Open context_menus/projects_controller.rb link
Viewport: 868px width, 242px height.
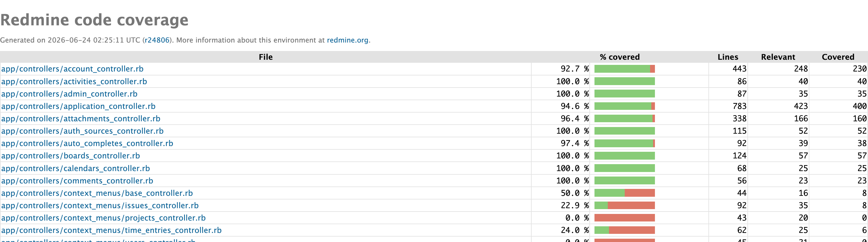[103, 218]
